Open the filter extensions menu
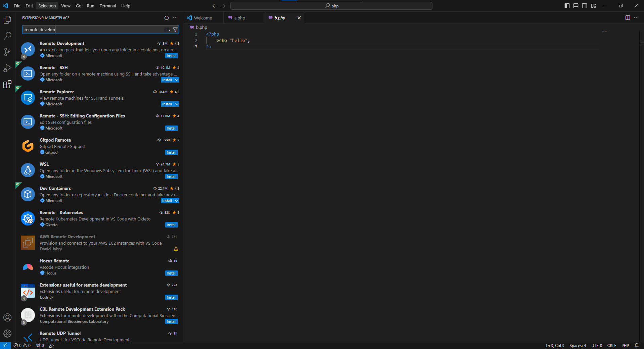 [175, 30]
